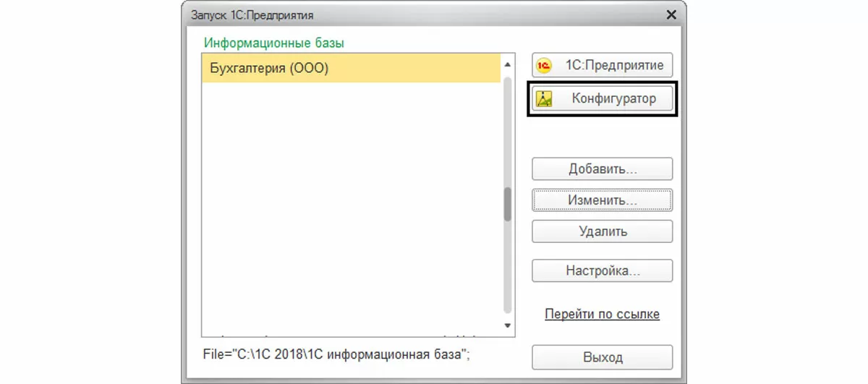This screenshot has width=868, height=384.
Task: Click the Удалить button
Action: click(x=603, y=231)
